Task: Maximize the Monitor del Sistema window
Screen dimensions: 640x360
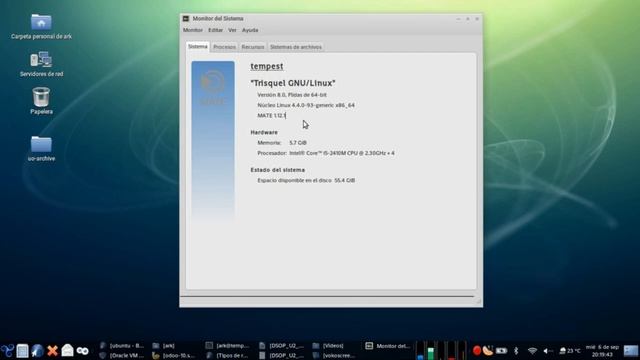Action: tap(468, 19)
